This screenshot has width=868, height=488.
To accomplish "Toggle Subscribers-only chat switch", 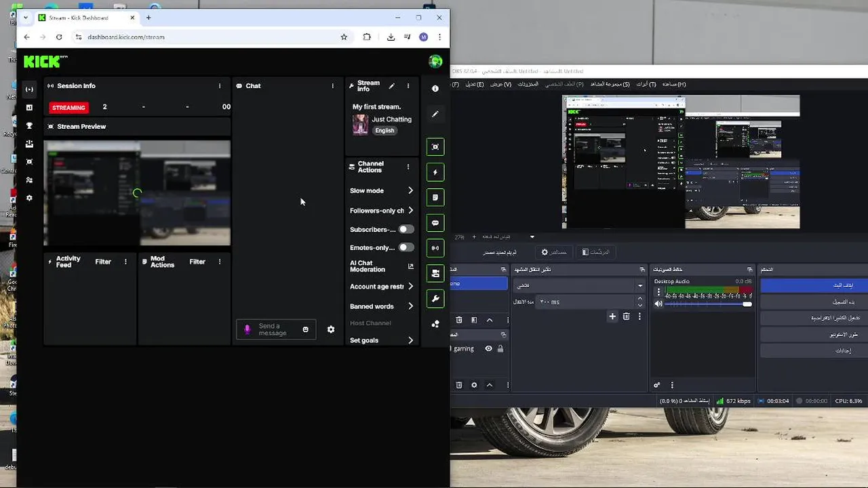I will (406, 230).
